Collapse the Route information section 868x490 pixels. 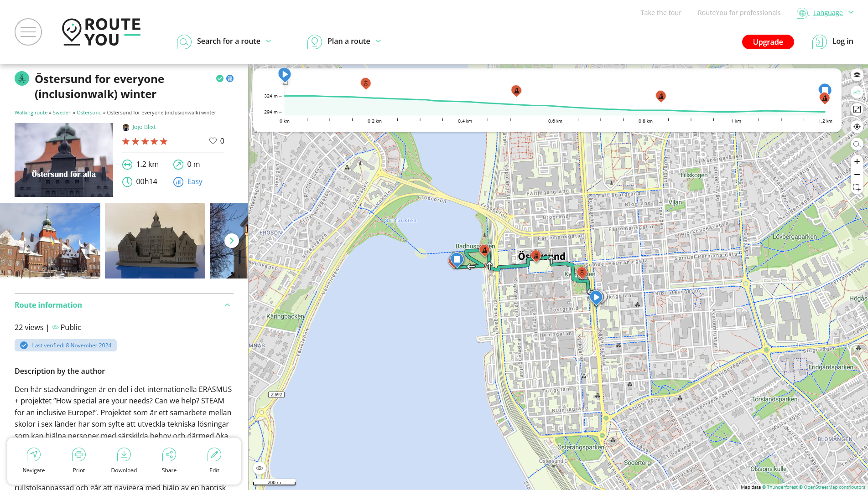click(227, 305)
